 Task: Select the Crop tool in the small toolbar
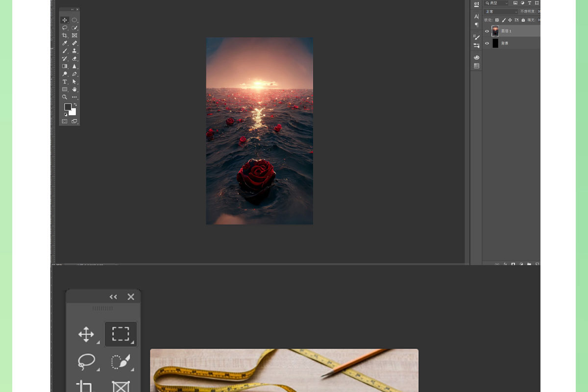tap(64, 35)
